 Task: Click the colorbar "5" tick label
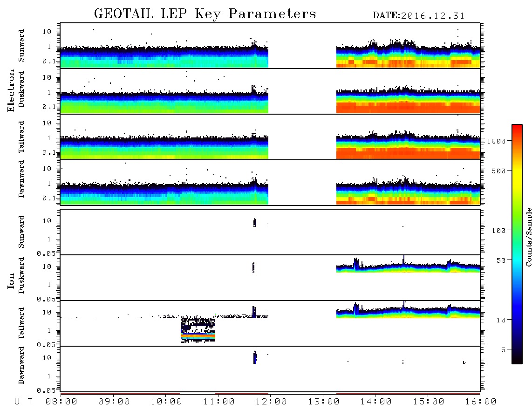pos(503,350)
